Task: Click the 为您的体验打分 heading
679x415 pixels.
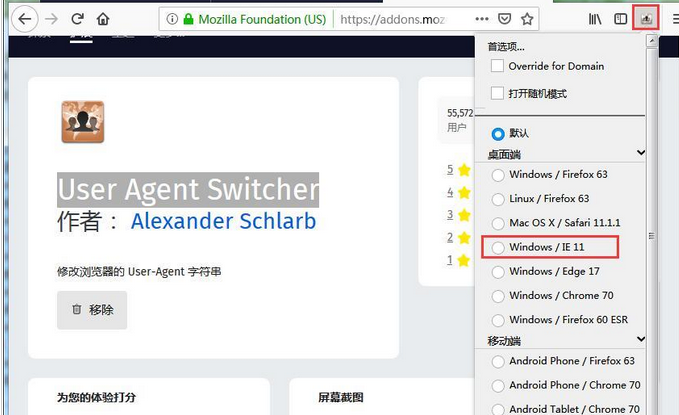Action: (x=97, y=397)
